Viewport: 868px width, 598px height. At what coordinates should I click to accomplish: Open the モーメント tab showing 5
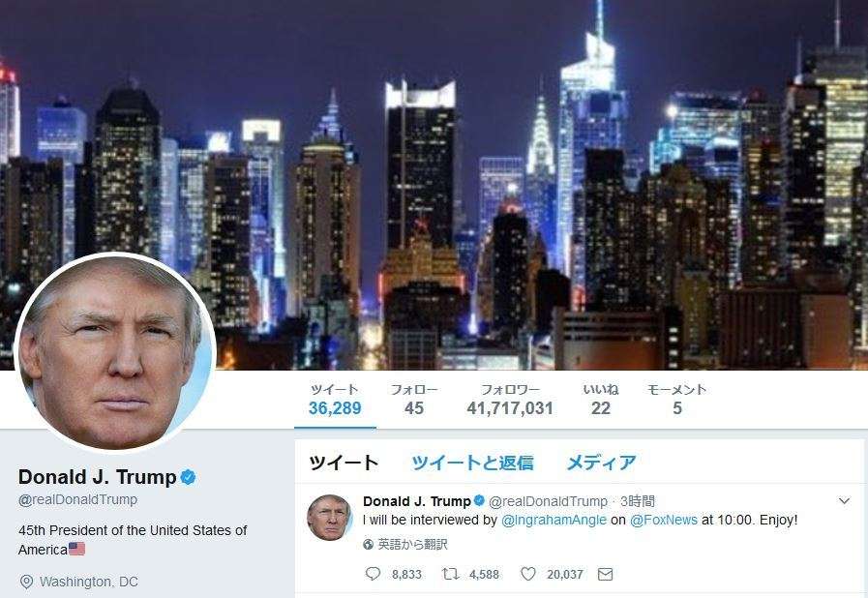click(x=677, y=400)
